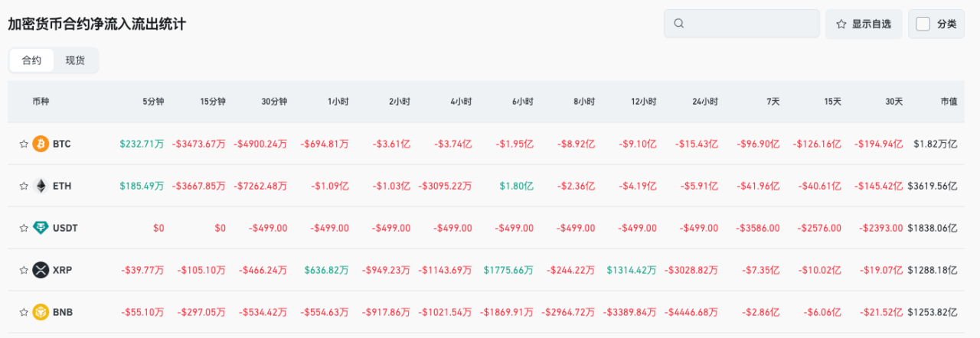Toggle the BNB favorite star
This screenshot has width=980, height=338.
tap(23, 312)
